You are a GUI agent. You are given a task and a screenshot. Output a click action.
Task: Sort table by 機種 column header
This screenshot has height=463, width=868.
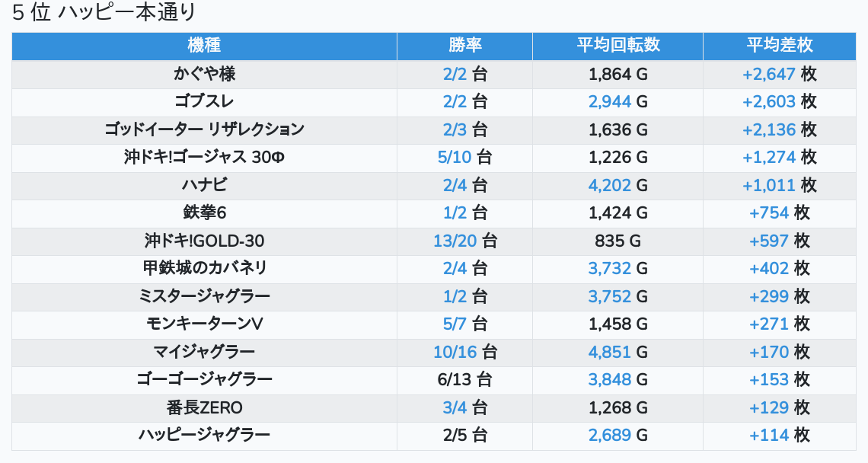204,46
